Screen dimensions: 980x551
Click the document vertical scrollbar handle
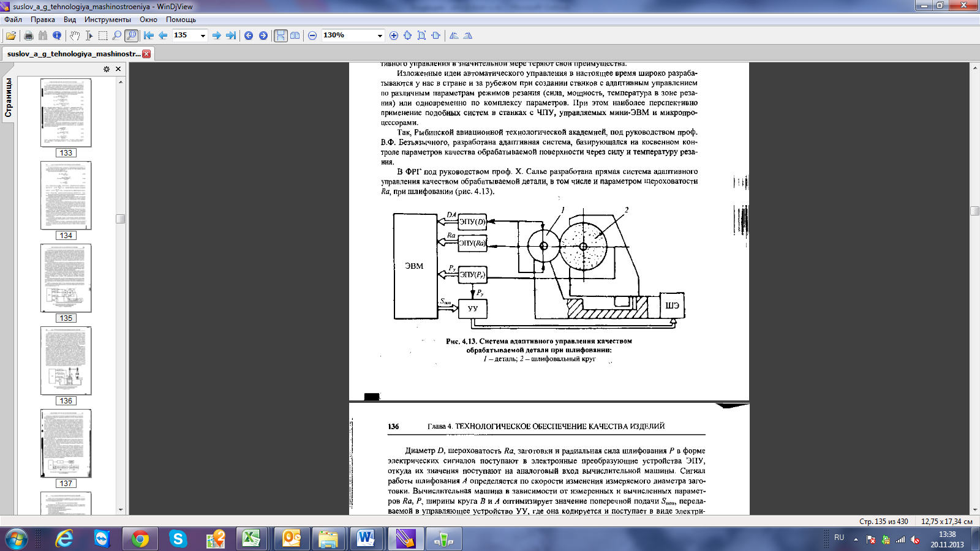point(975,211)
